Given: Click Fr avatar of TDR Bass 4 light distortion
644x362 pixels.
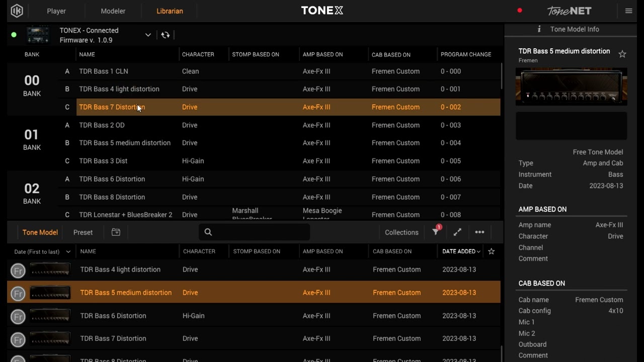Looking at the screenshot, I should click(18, 270).
